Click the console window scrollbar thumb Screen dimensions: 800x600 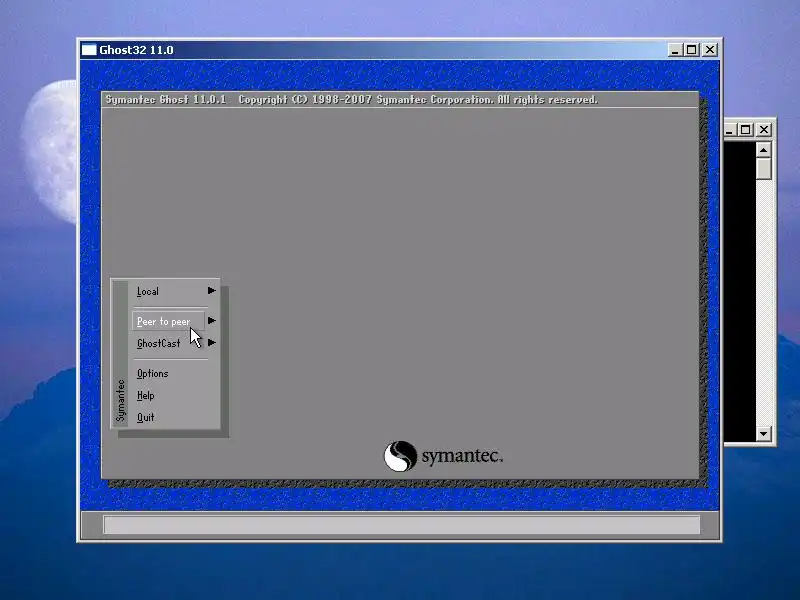[x=764, y=168]
